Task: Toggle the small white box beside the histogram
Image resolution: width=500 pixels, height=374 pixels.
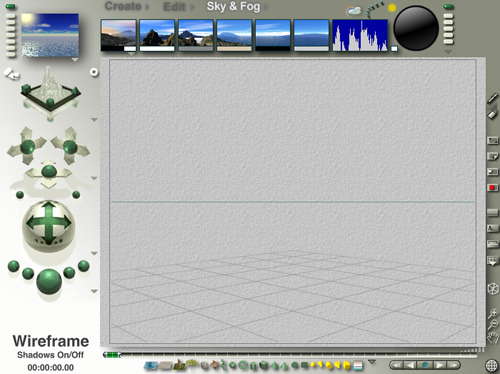Action: pos(394,49)
